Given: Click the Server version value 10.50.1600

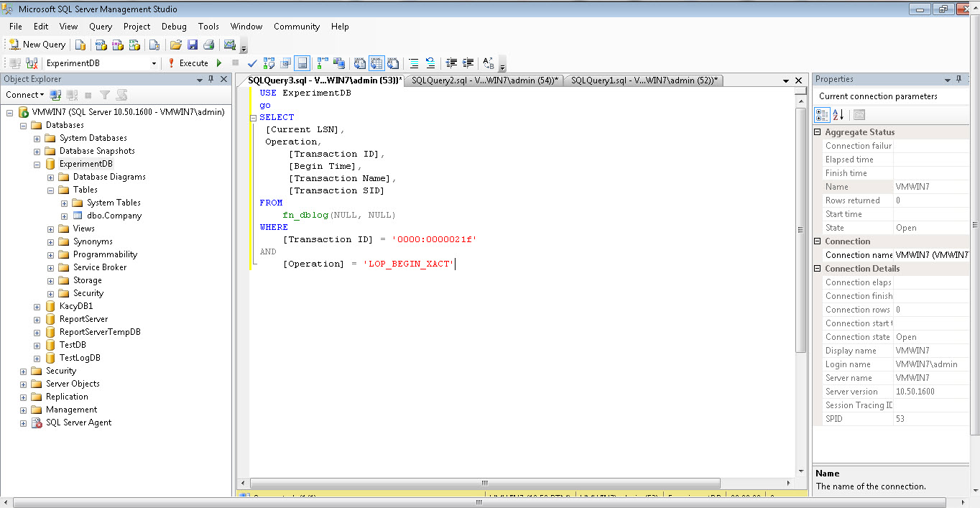Looking at the screenshot, I should point(915,392).
